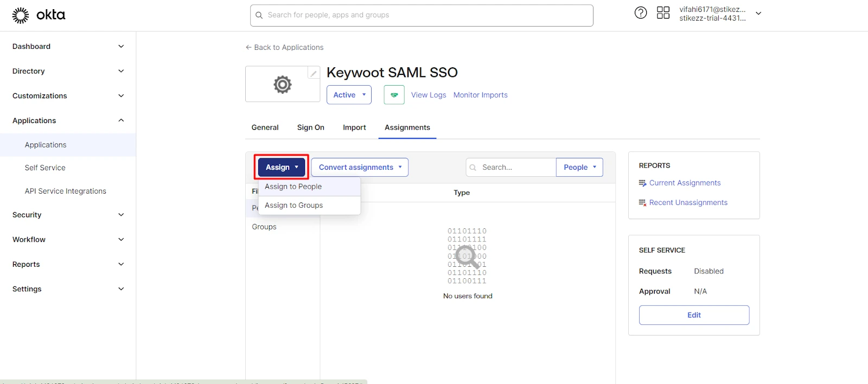Choose Assign to Groups
The width and height of the screenshot is (868, 384).
pos(309,206)
